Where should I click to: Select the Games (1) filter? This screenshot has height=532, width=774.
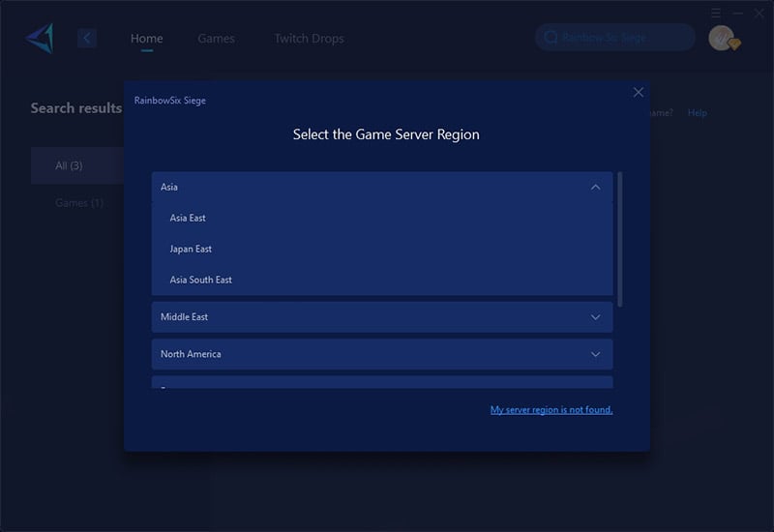[x=79, y=203]
